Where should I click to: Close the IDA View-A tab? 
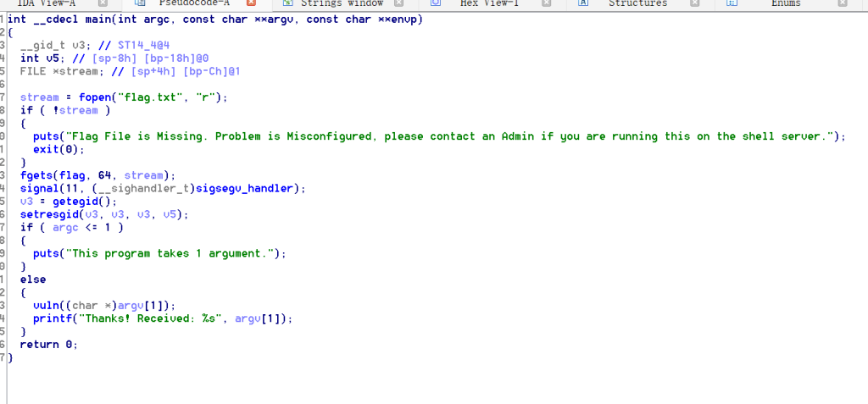tap(103, 3)
